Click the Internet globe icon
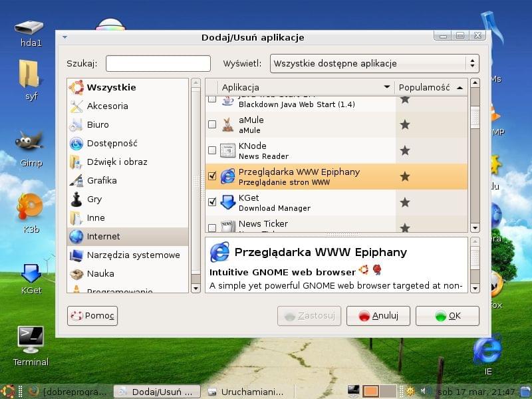Viewport: 532px width, 399px height. [x=76, y=237]
